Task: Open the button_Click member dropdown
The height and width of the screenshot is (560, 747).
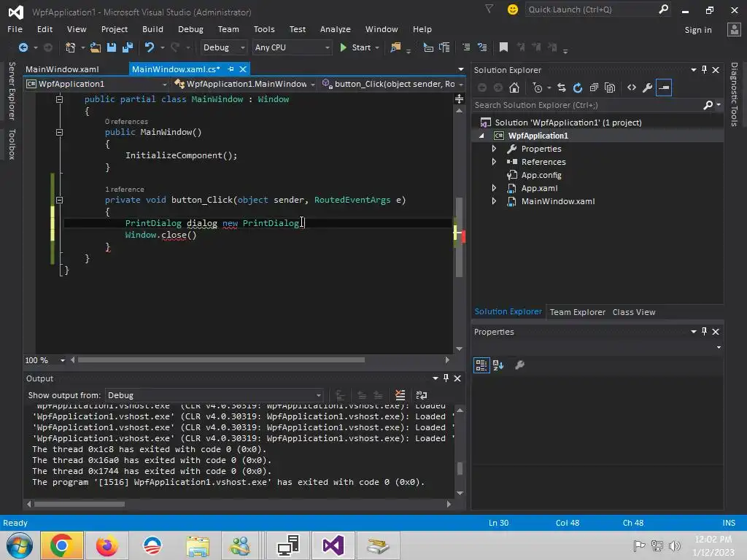Action: (392, 84)
